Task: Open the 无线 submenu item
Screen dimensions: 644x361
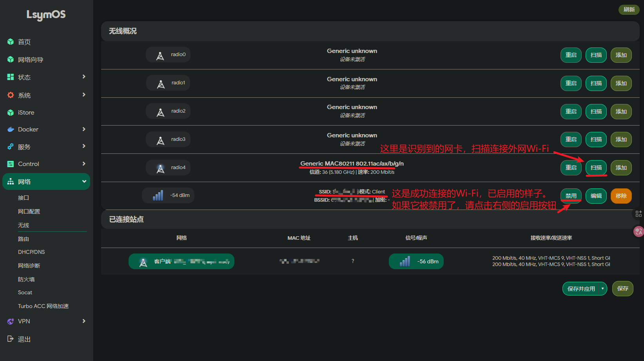Action: [24, 225]
